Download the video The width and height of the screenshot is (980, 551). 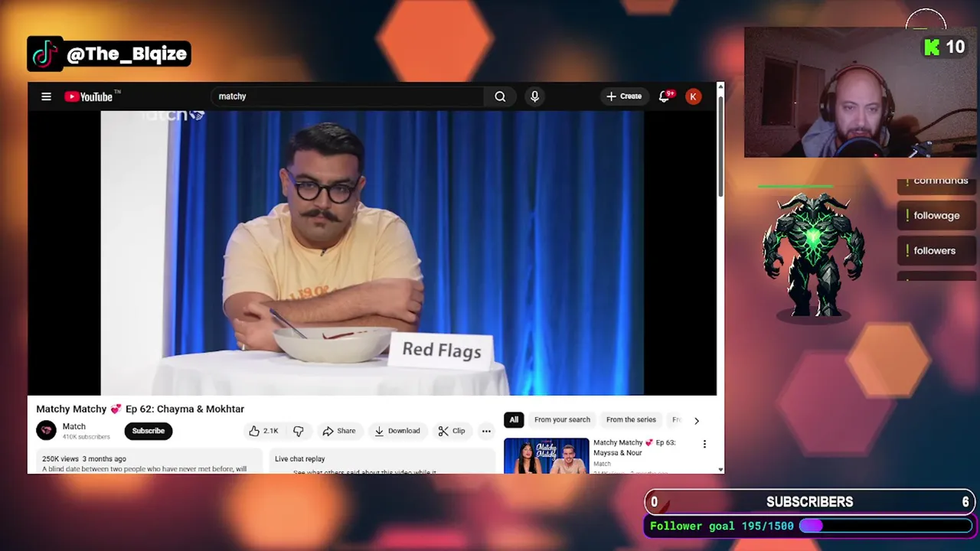tap(397, 431)
